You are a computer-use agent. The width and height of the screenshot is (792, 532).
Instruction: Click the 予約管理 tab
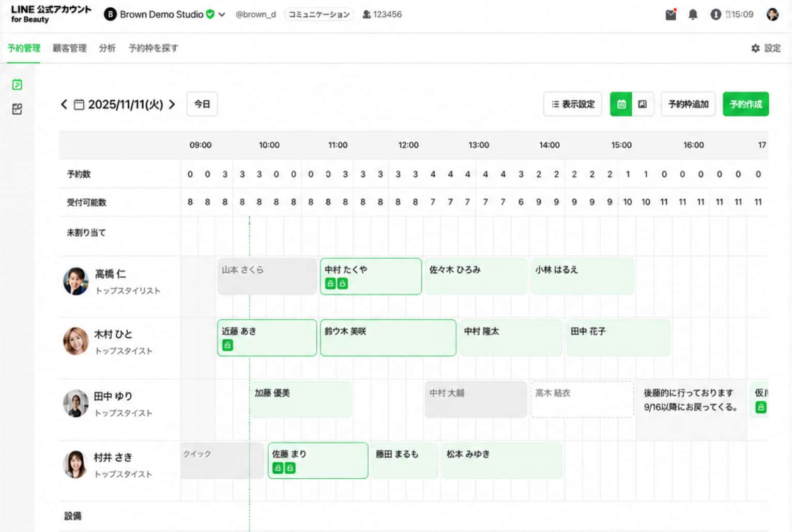(24, 48)
